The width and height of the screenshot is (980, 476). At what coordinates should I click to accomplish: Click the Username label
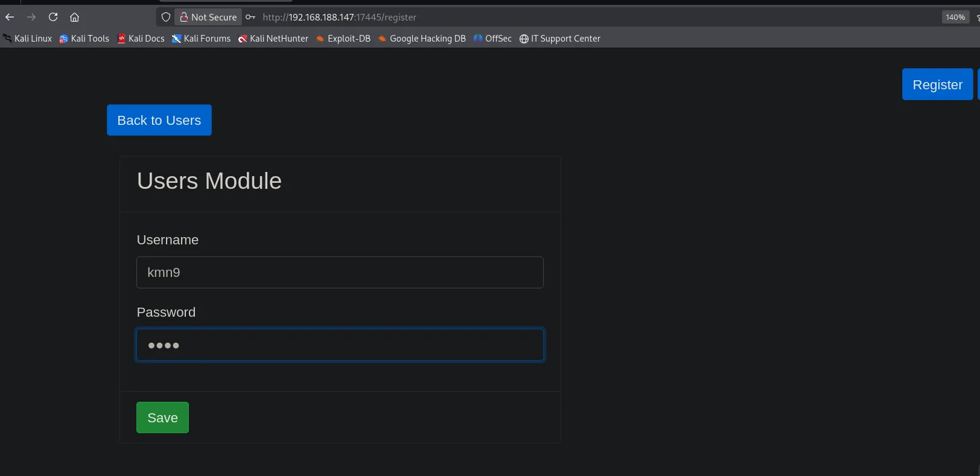tap(168, 240)
